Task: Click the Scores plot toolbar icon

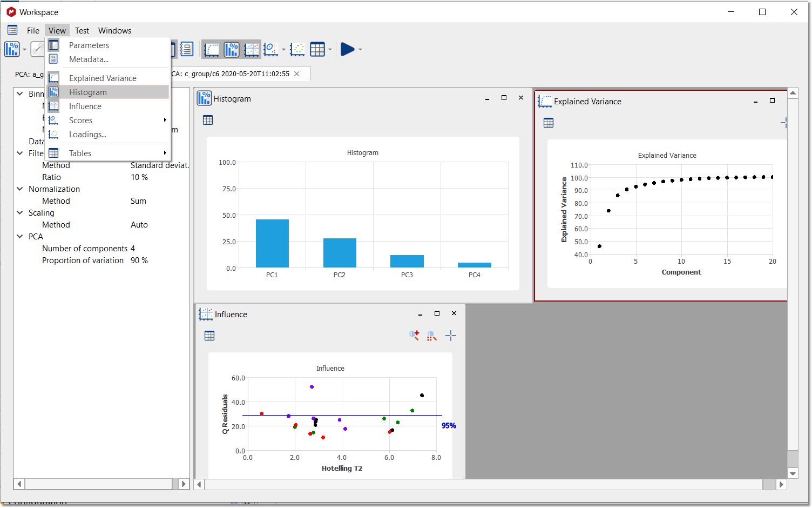Action: point(271,49)
